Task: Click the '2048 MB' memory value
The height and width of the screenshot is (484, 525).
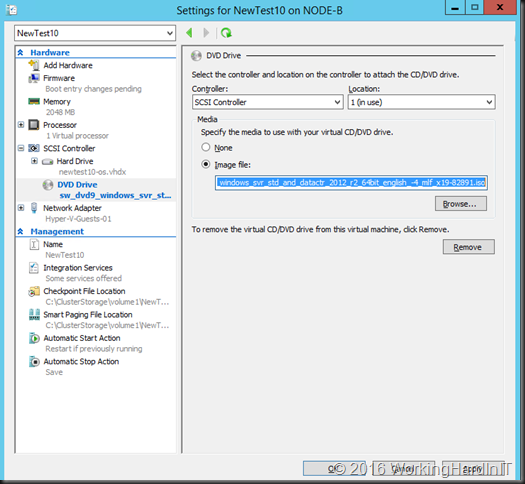Action: [x=61, y=112]
